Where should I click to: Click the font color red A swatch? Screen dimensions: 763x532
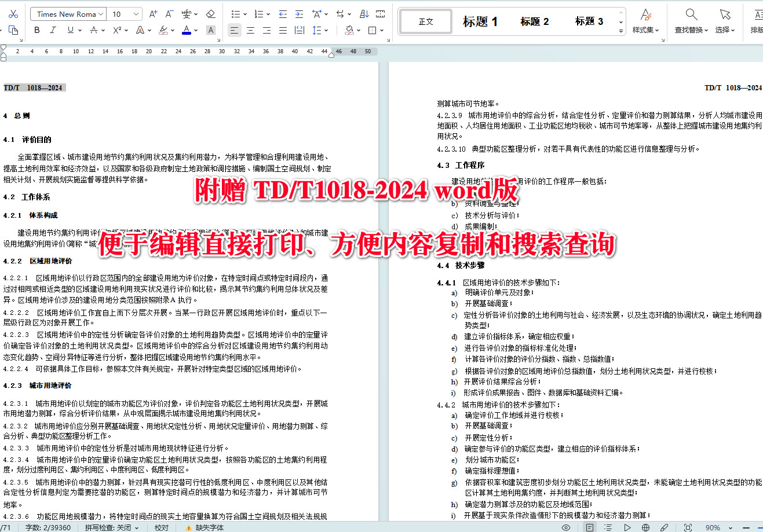(x=187, y=30)
